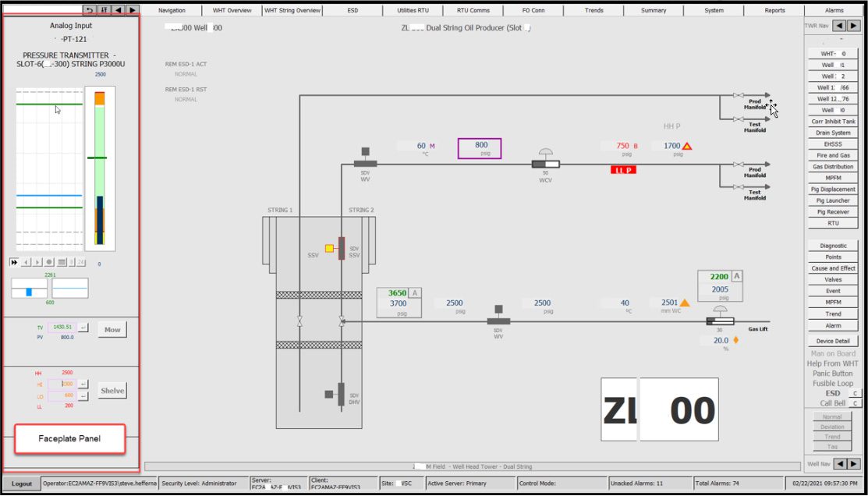Click the Well Nav right arrow
Screen dimensions: 868x496
pos(854,463)
